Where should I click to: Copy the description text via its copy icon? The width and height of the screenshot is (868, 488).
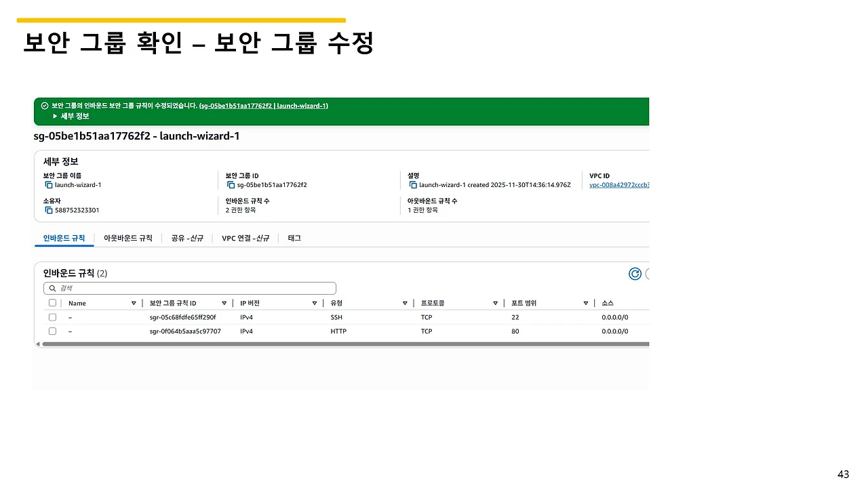pos(413,184)
